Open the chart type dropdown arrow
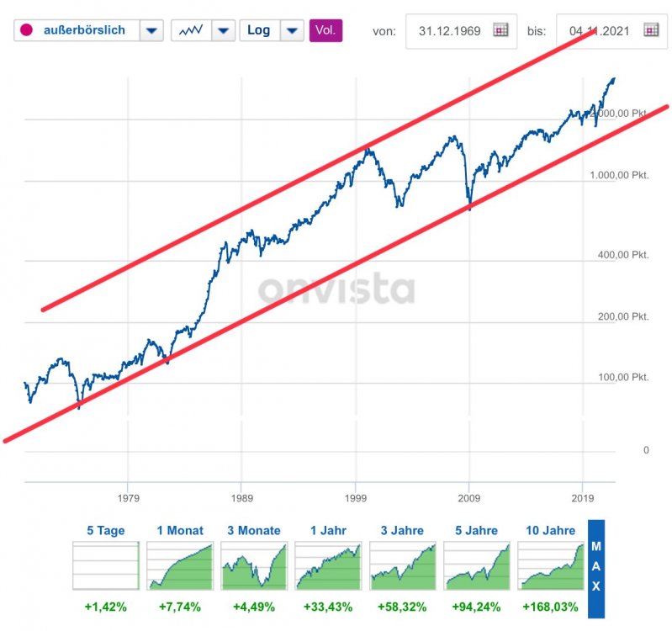 tap(223, 30)
